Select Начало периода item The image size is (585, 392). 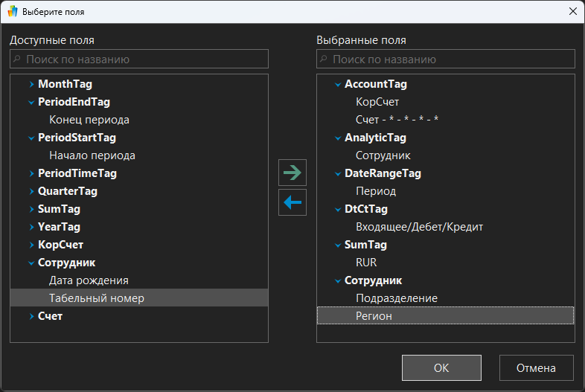[x=92, y=155]
